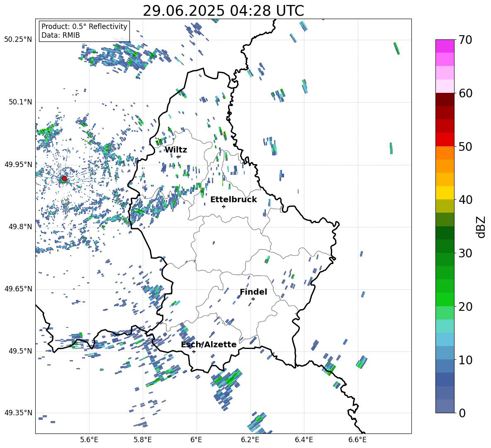
Task: Click the Wiltz station cross marker
Action: [178, 157]
